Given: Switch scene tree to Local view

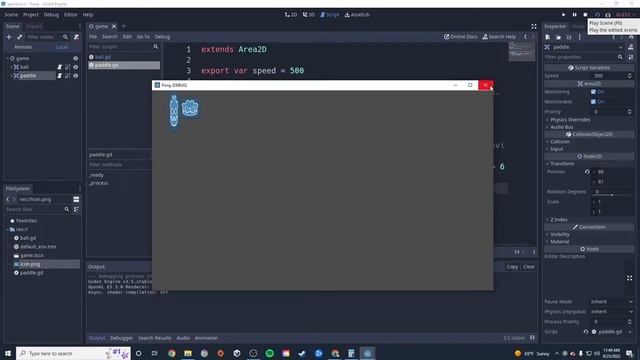Looking at the screenshot, I should tap(62, 47).
